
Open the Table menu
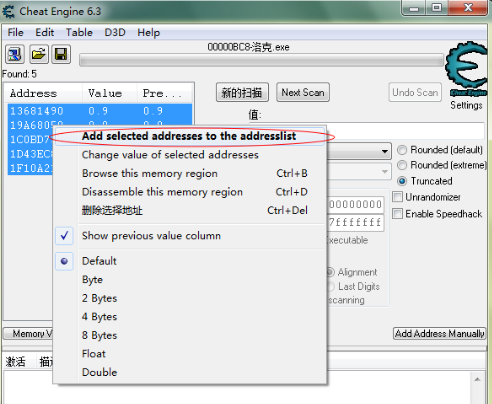(79, 32)
